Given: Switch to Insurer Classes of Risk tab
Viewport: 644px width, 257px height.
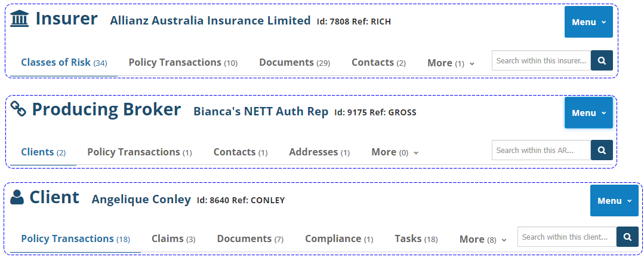Looking at the screenshot, I should 64,62.
